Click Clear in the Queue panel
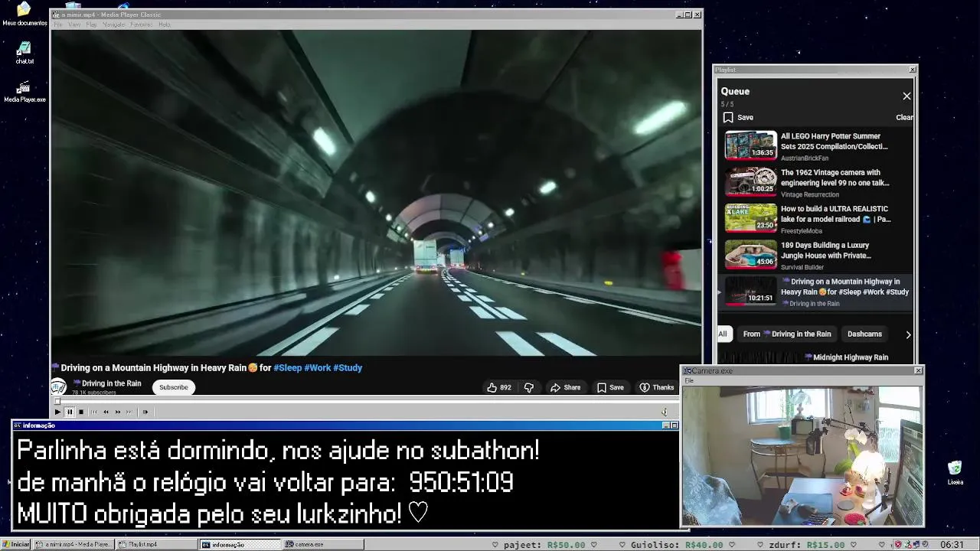The width and height of the screenshot is (980, 551). [904, 118]
